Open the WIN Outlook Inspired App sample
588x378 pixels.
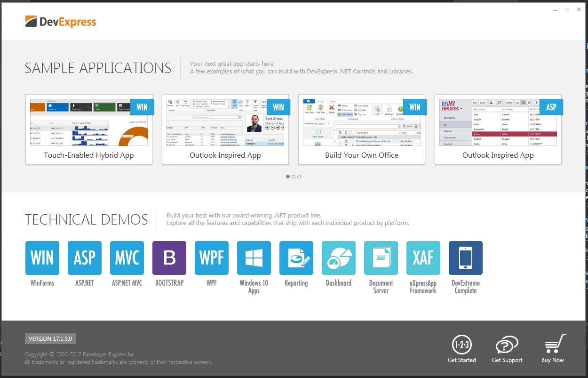tap(225, 129)
